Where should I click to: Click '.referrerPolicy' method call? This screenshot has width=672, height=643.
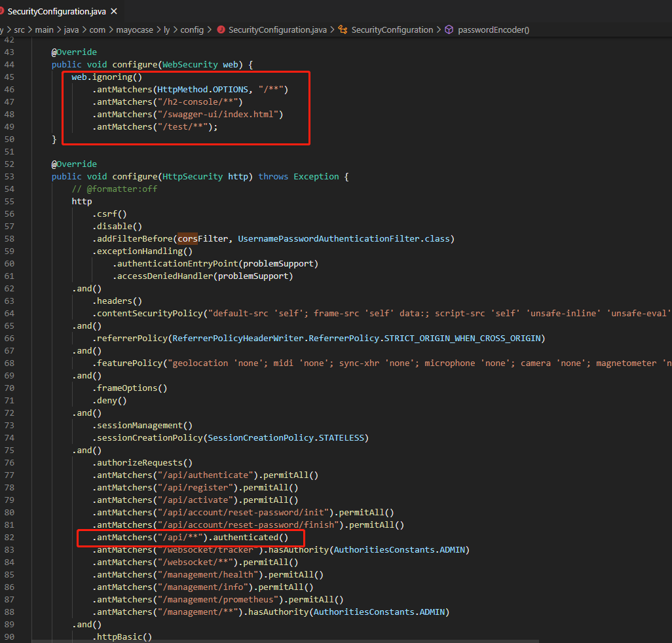(130, 338)
